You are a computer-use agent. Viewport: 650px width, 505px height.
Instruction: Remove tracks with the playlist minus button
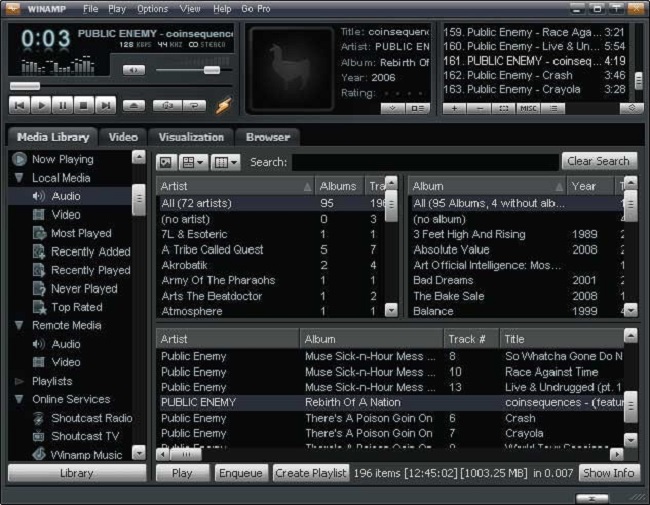479,109
